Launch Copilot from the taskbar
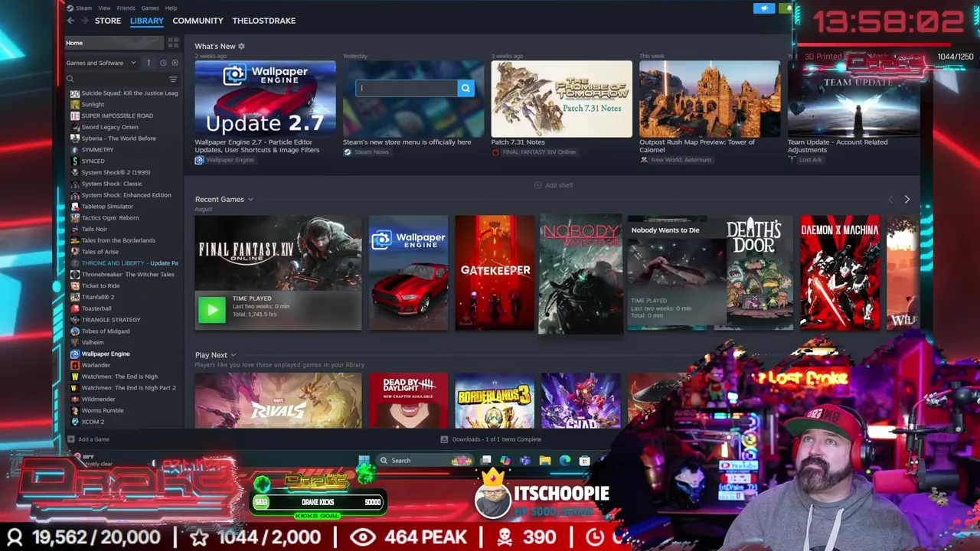Screen dimensions: 980x551 click(x=505, y=460)
